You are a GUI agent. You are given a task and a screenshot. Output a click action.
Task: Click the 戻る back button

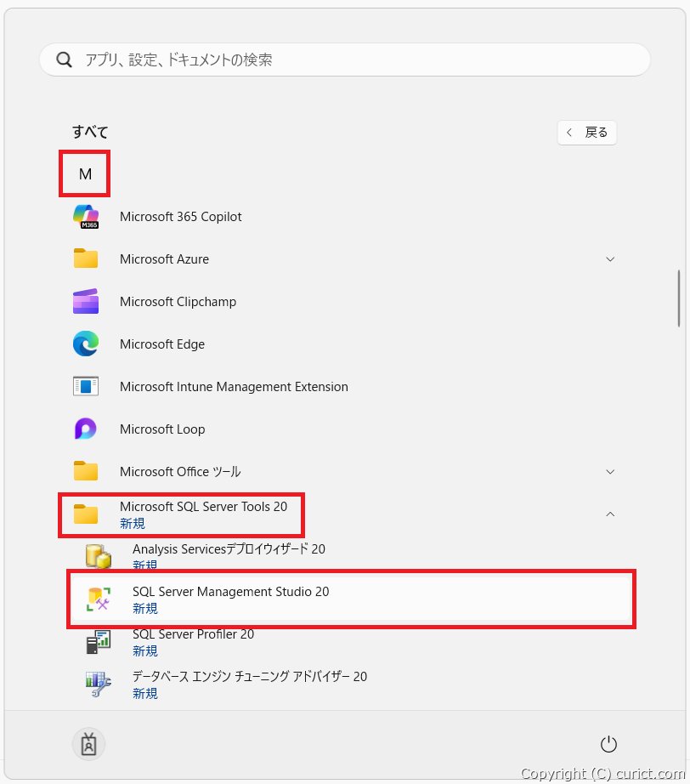point(587,133)
